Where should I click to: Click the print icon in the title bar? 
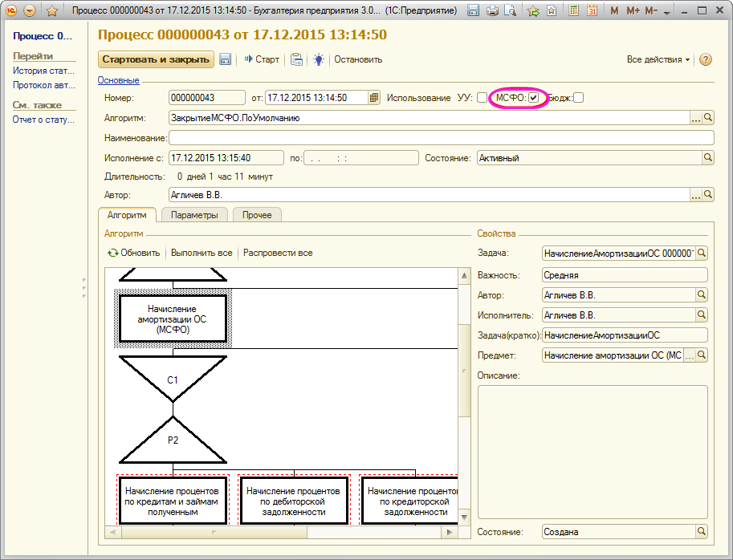492,11
